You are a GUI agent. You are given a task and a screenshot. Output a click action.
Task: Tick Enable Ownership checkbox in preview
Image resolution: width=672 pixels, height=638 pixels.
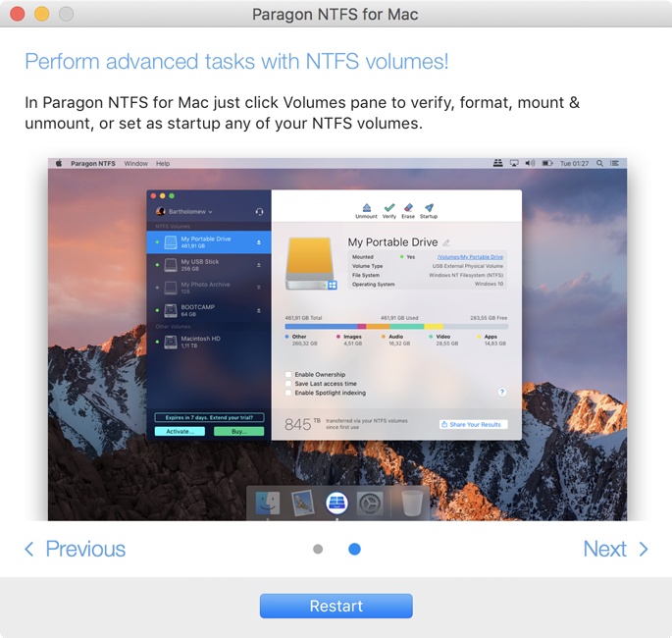(288, 374)
